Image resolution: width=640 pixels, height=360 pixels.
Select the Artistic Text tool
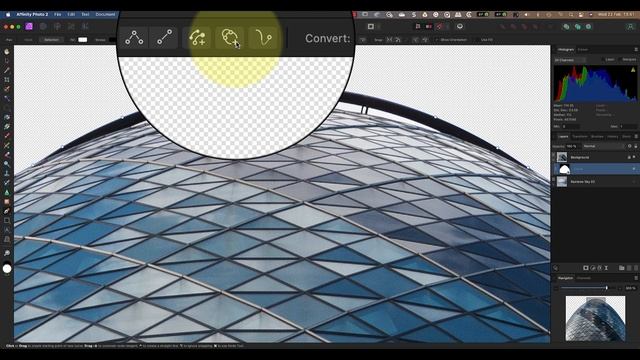point(7,230)
